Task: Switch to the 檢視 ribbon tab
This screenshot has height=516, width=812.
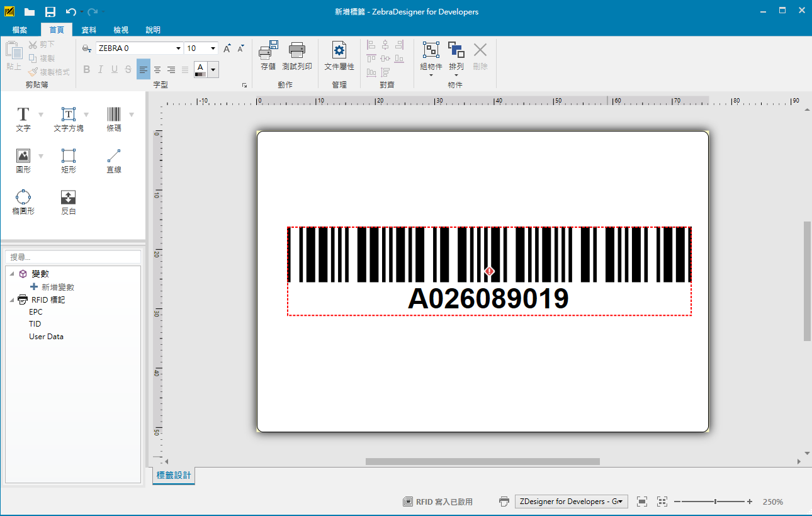Action: point(121,30)
